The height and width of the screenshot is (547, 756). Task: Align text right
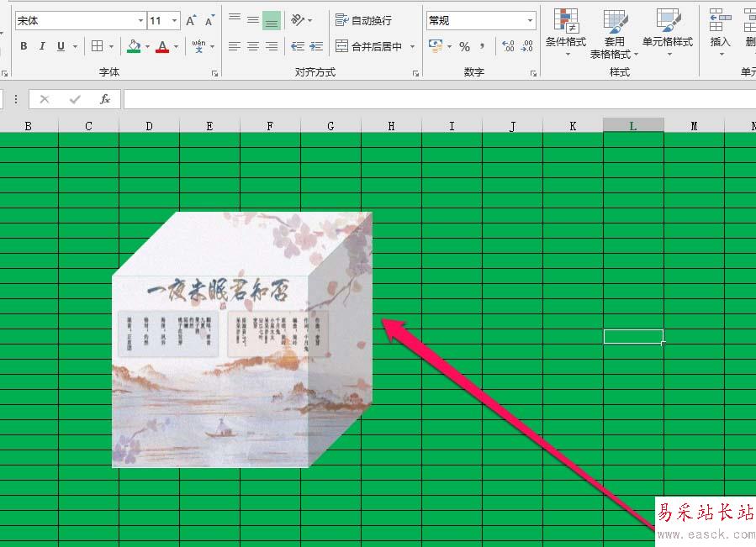point(272,46)
